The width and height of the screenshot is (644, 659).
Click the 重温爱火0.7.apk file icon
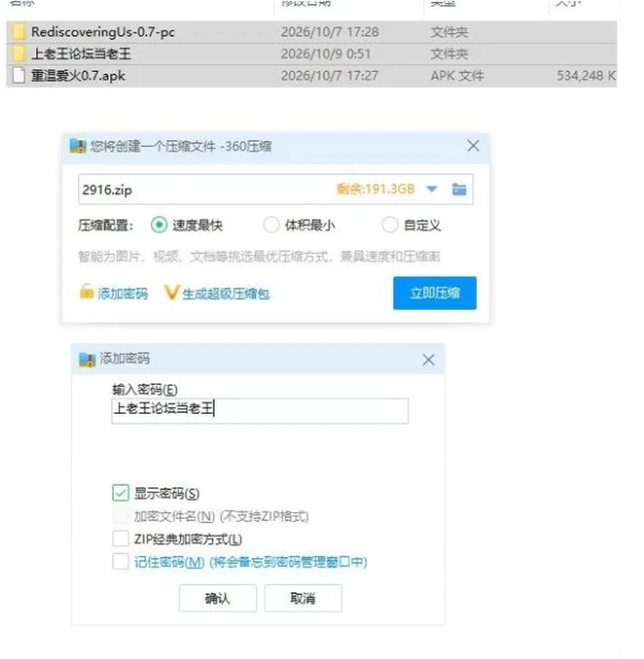19,76
